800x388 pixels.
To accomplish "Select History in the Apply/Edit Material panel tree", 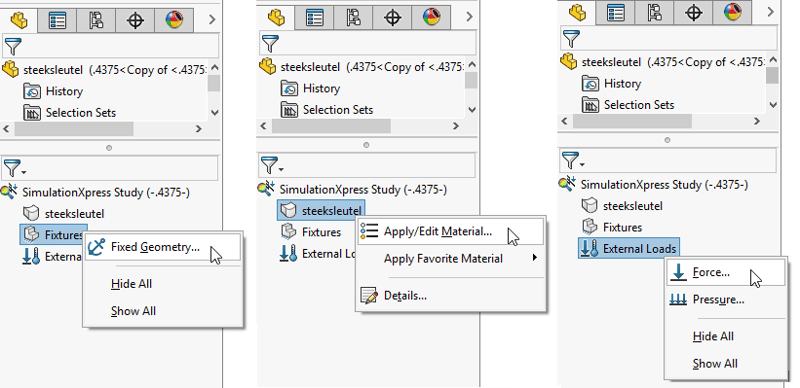I will pyautogui.click(x=310, y=88).
